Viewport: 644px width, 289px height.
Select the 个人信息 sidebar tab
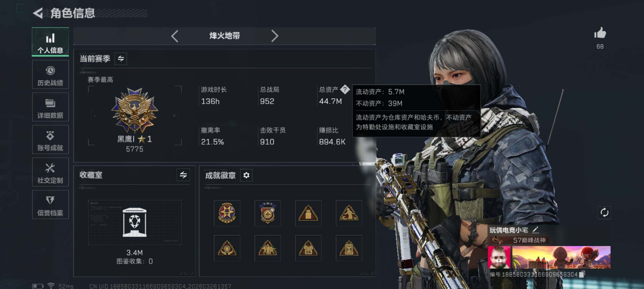(x=50, y=42)
